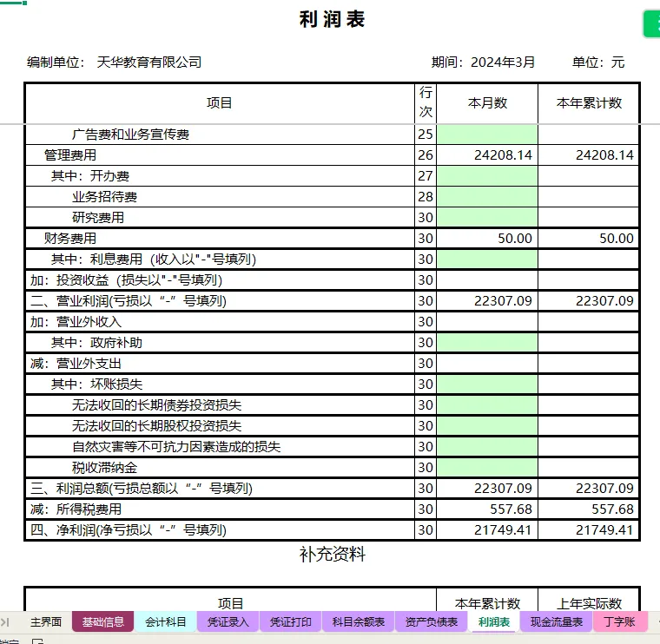Click the 行次 column header
Screen dimensions: 660x644
tap(426, 102)
